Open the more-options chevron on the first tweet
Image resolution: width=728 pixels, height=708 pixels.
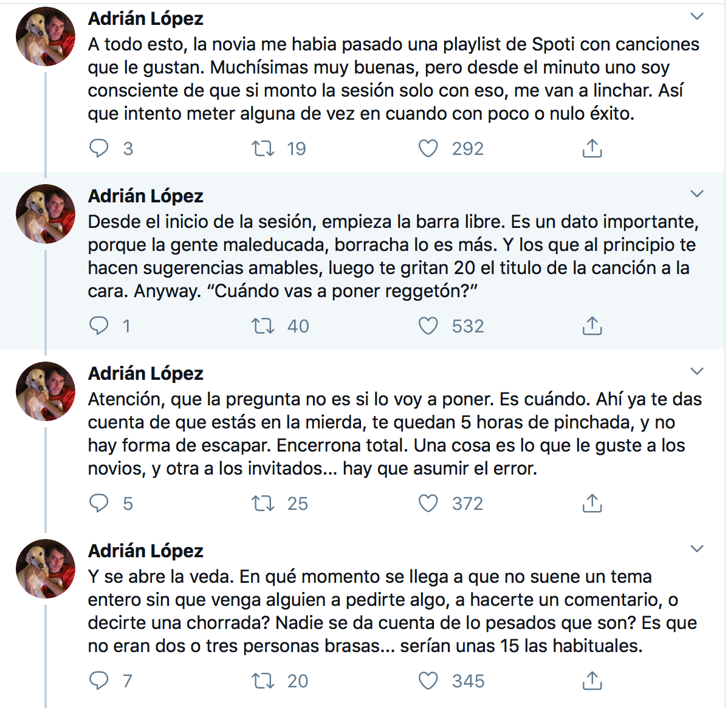click(697, 16)
